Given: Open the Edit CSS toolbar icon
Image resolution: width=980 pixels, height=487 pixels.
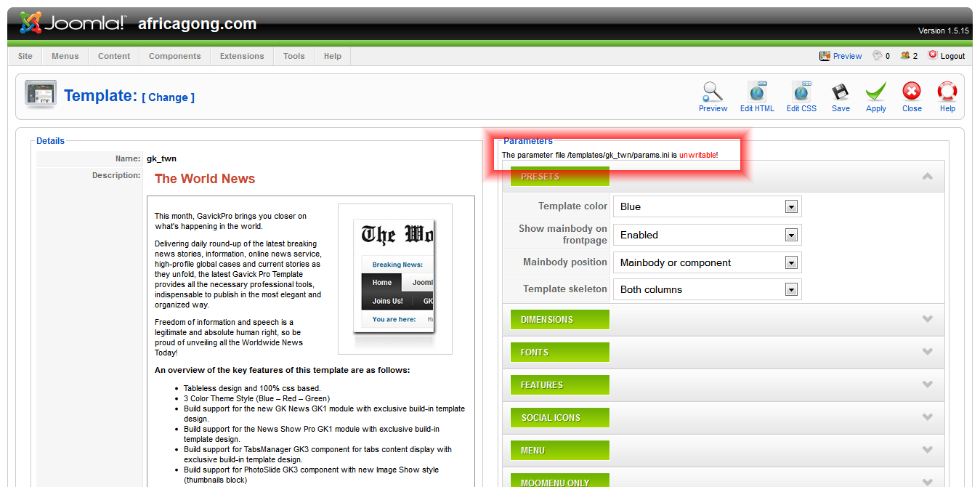Looking at the screenshot, I should click(801, 92).
